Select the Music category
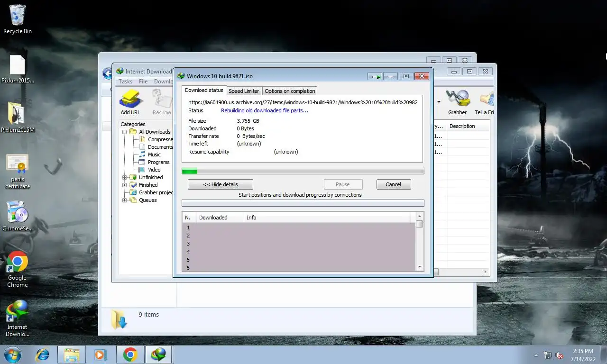 (150, 155)
